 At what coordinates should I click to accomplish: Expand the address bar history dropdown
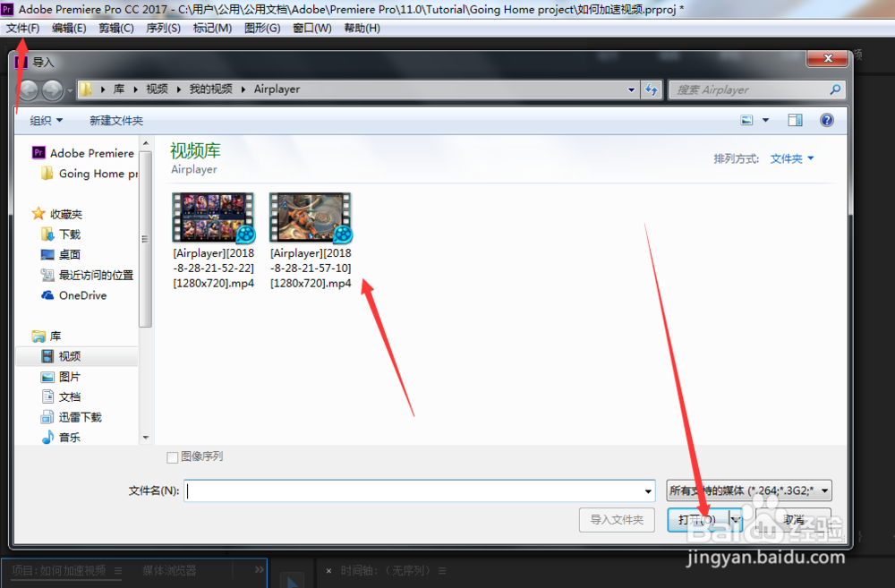tap(631, 89)
